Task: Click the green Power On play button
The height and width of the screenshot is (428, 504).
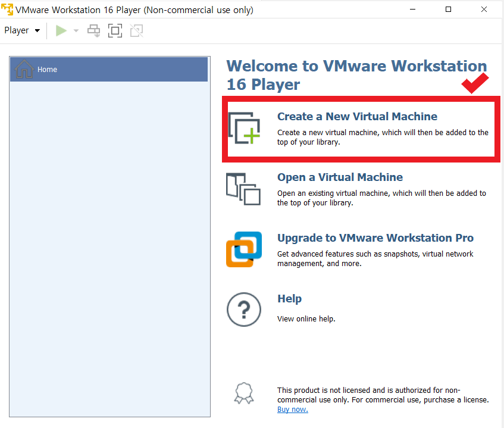Action: pos(61,31)
